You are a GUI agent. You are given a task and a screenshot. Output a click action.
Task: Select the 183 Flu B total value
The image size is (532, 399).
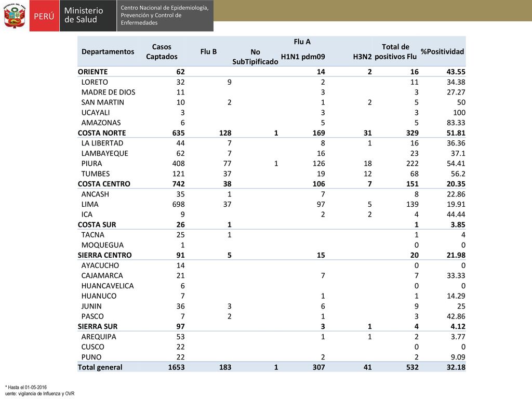pos(225,367)
